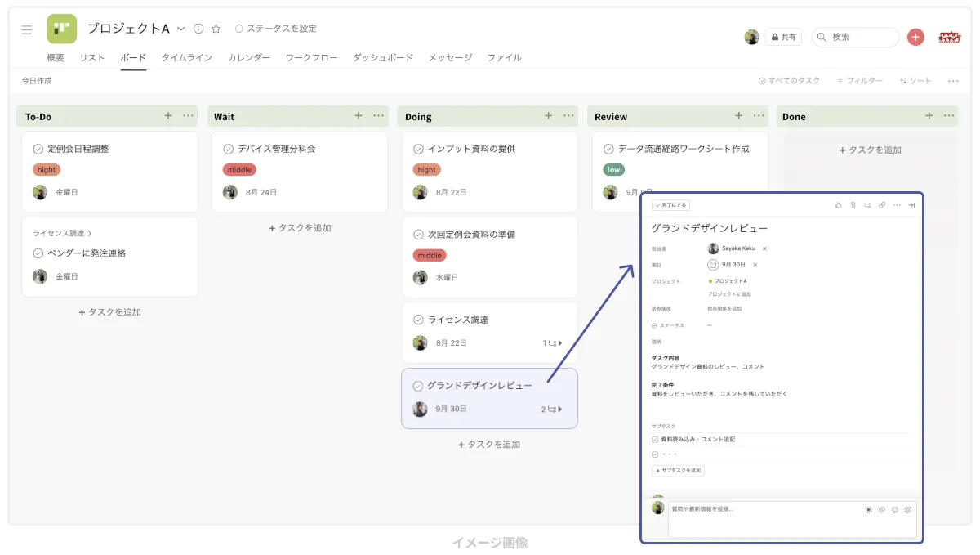
Task: Open board toolbar more options
Action: (953, 81)
